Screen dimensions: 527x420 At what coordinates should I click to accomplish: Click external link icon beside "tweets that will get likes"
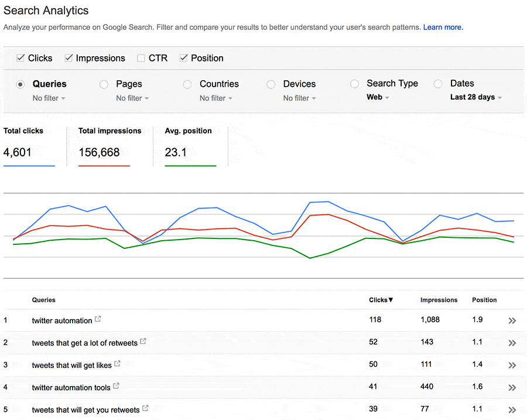(117, 363)
